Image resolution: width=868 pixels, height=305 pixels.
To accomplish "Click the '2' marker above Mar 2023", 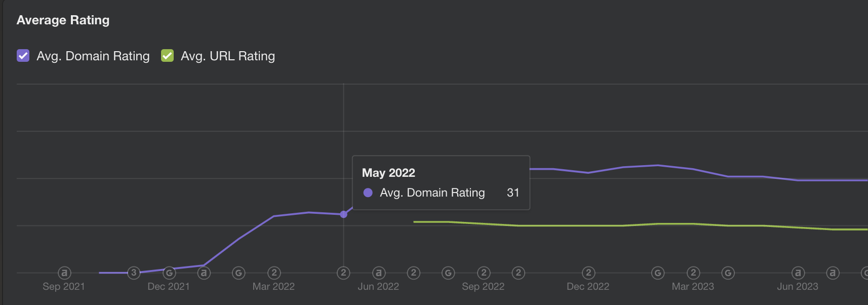I will (693, 273).
